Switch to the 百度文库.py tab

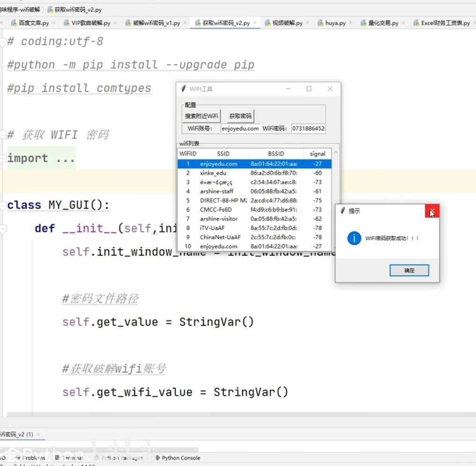click(33, 23)
